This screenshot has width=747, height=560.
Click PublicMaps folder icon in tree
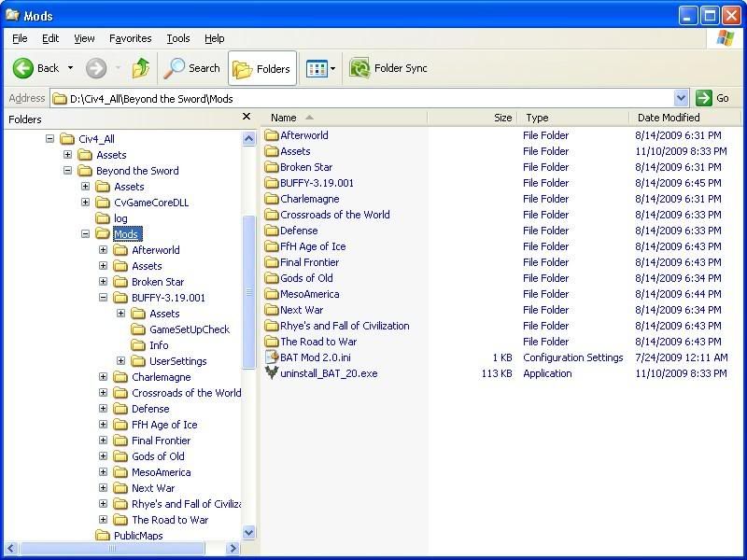[x=103, y=535]
